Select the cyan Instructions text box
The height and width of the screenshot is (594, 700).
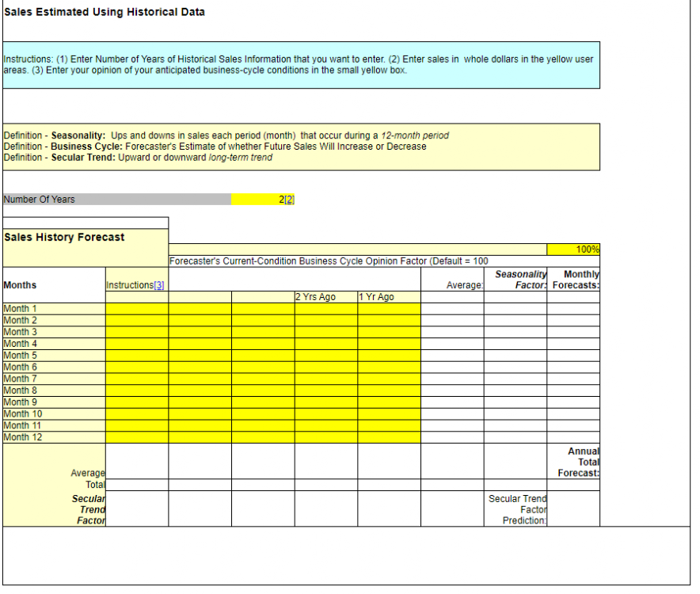click(x=302, y=65)
